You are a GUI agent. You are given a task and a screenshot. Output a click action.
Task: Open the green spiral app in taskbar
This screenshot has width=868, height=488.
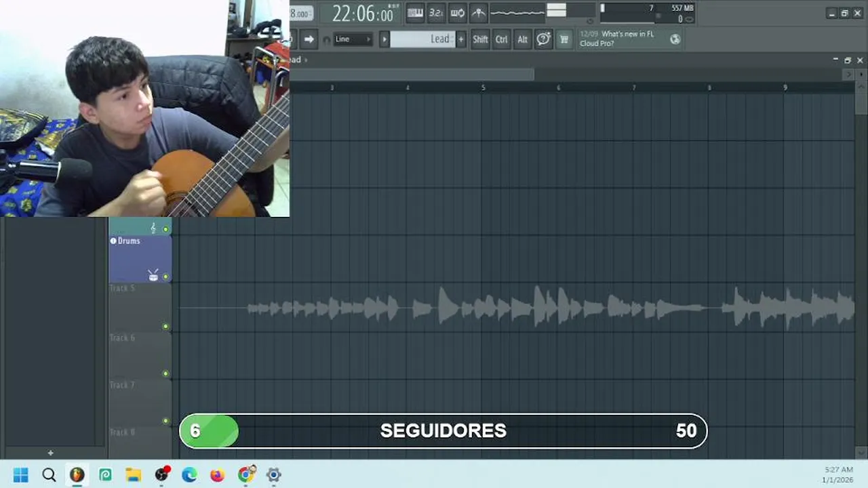105,475
